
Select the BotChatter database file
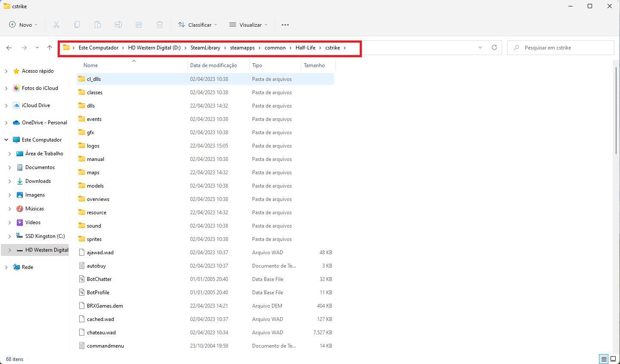pyautogui.click(x=205, y=279)
